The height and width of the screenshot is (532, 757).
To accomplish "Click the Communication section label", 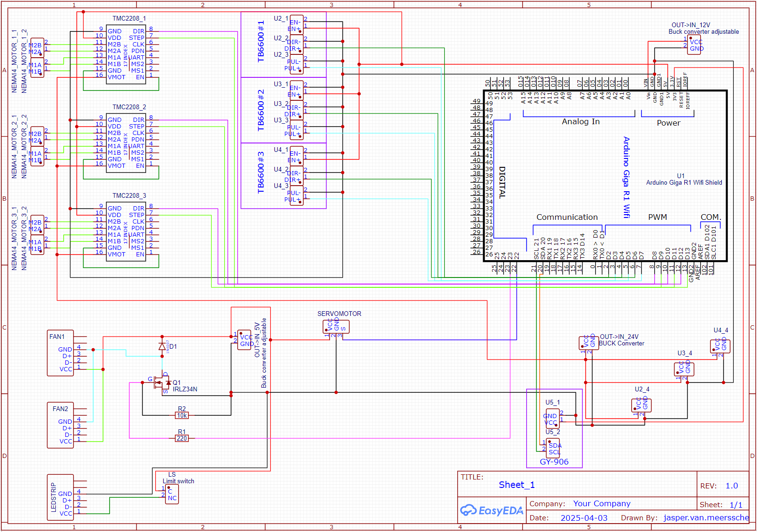I will click(x=567, y=217).
